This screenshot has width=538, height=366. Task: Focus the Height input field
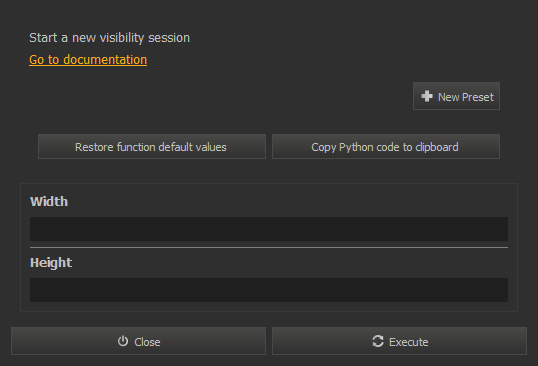tap(269, 290)
